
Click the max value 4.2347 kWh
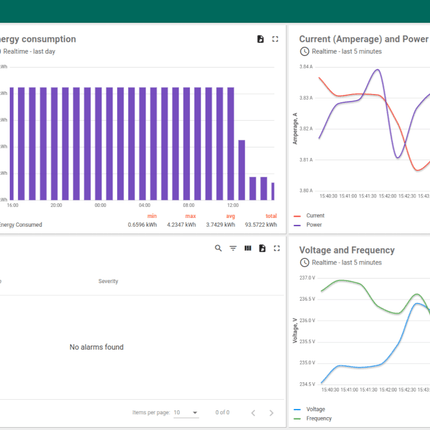[x=181, y=225]
